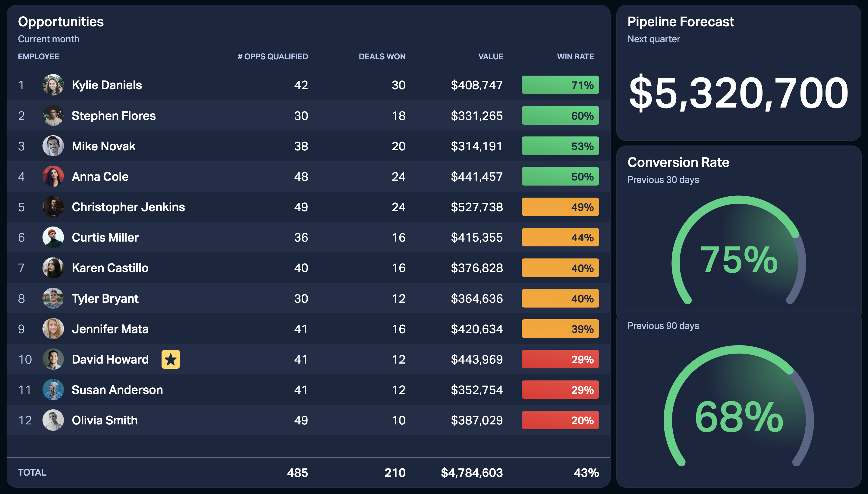Image resolution: width=868 pixels, height=494 pixels.
Task: Click Kylie Daniels' profile avatar
Action: (53, 85)
